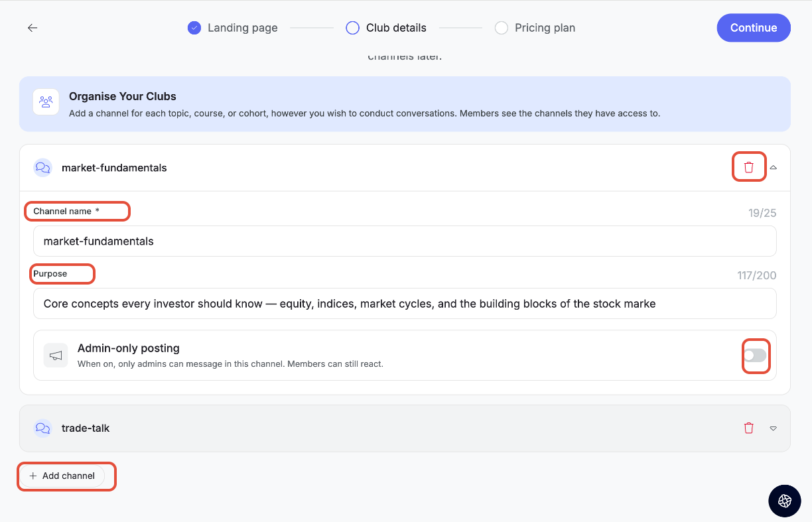Click the market-fundamentals header title
Image resolution: width=812 pixels, height=522 pixels.
tap(114, 168)
